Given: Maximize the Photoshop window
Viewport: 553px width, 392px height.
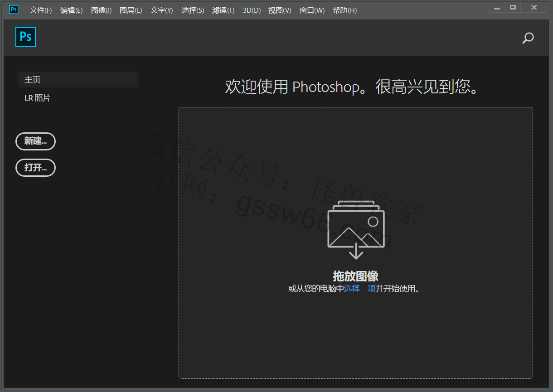Looking at the screenshot, I should click(513, 8).
